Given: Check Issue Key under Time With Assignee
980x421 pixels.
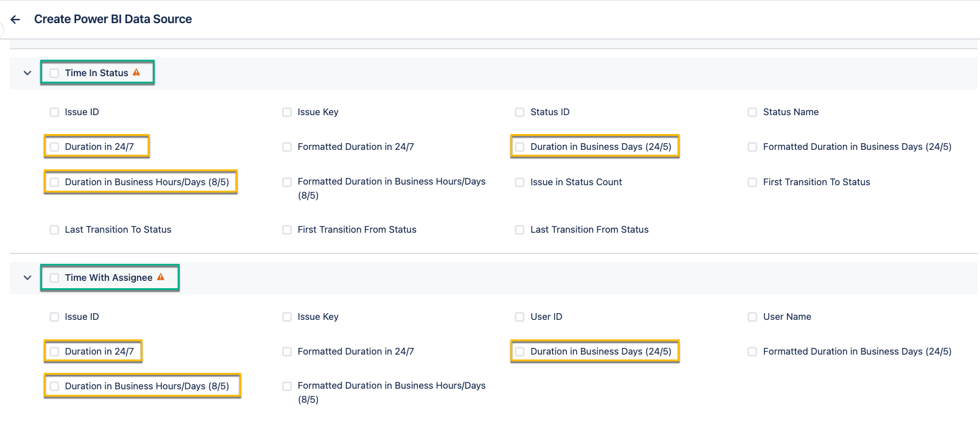Looking at the screenshot, I should click(x=287, y=317).
